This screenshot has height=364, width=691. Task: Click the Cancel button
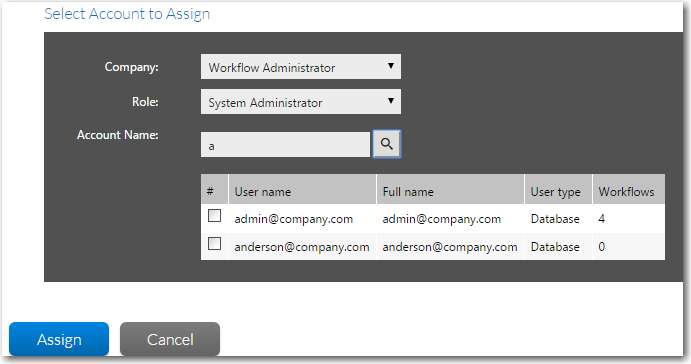(170, 339)
